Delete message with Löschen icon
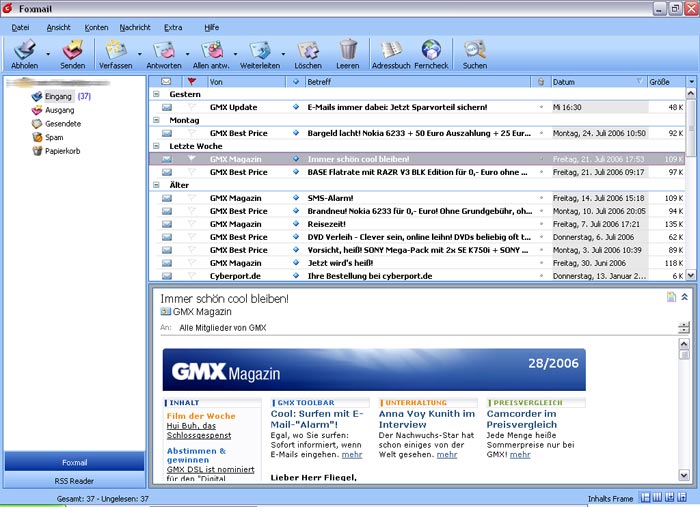 click(x=308, y=50)
